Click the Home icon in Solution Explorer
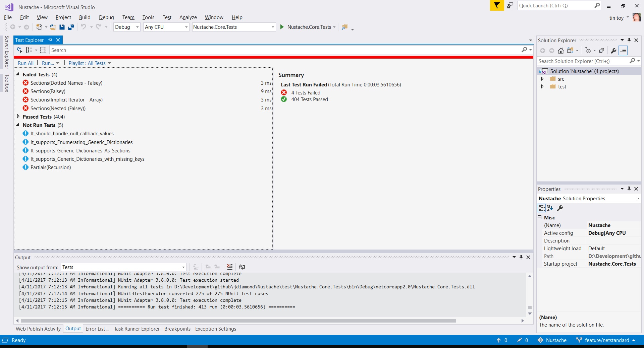The width and height of the screenshot is (644, 348). click(560, 51)
